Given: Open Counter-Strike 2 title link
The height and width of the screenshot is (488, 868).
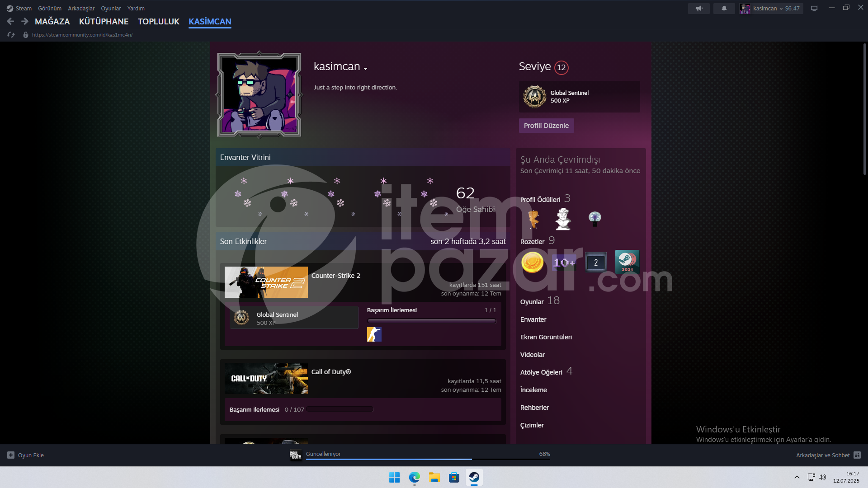Looking at the screenshot, I should (336, 276).
